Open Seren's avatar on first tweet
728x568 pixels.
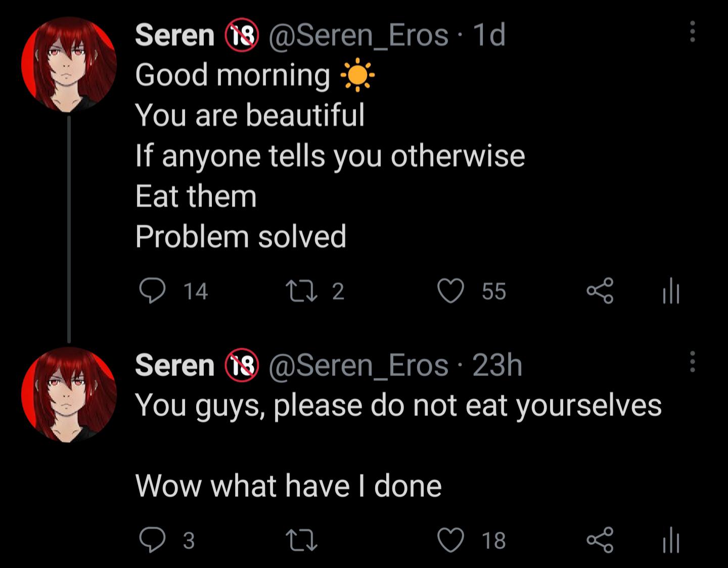pyautogui.click(x=69, y=64)
